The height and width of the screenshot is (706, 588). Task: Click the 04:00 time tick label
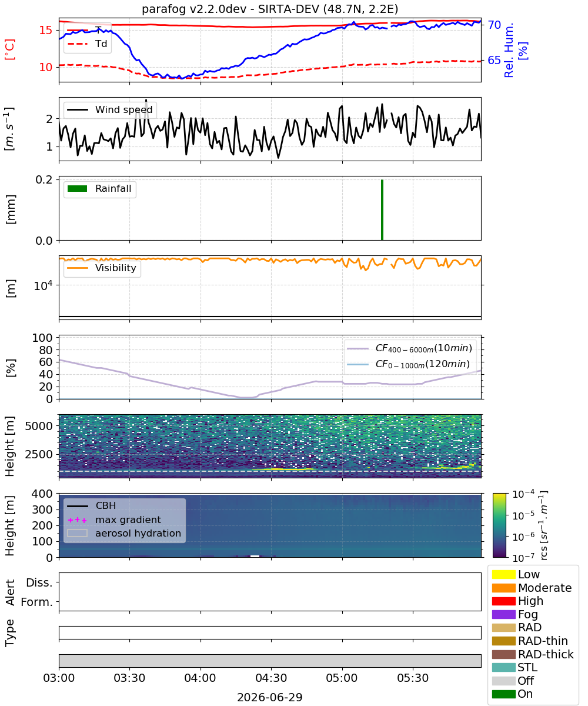(201, 677)
